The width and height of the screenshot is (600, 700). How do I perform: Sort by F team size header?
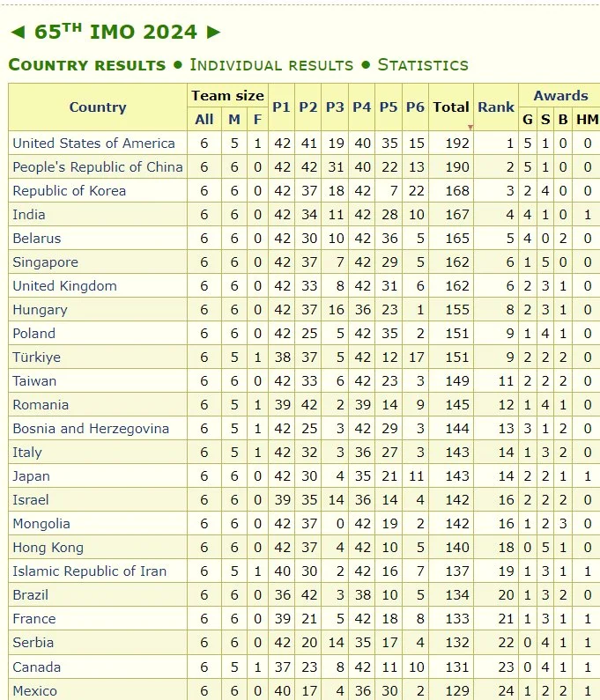point(257,119)
